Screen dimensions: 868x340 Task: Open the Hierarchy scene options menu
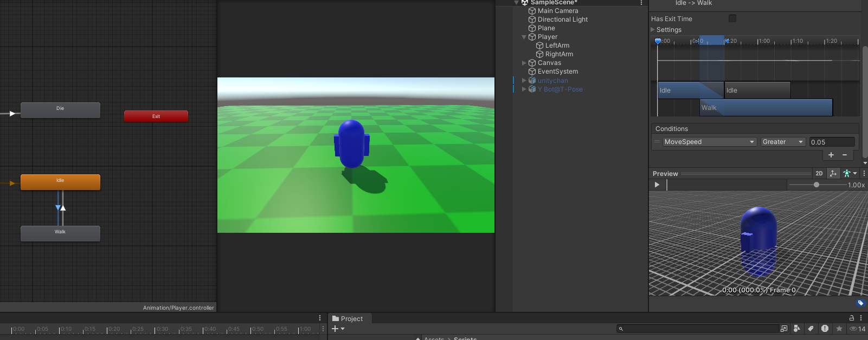pos(641,3)
